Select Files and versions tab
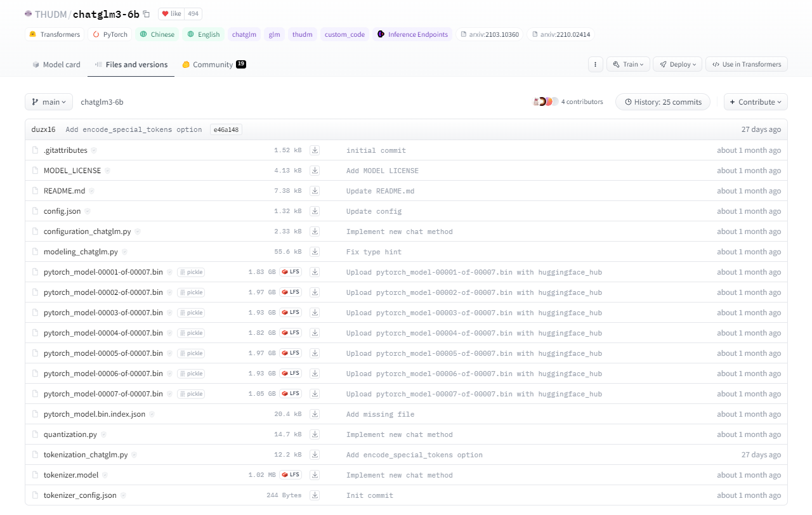The height and width of the screenshot is (515, 812). [131, 64]
